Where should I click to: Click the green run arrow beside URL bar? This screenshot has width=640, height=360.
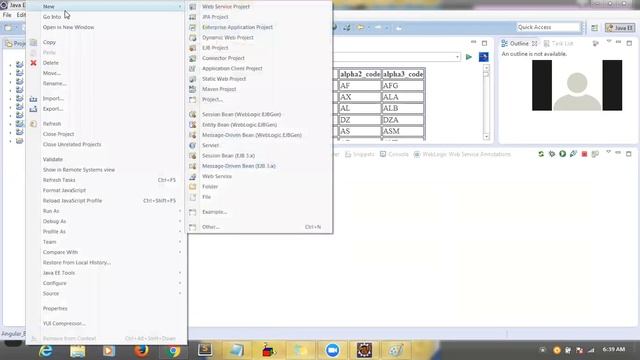469,57
